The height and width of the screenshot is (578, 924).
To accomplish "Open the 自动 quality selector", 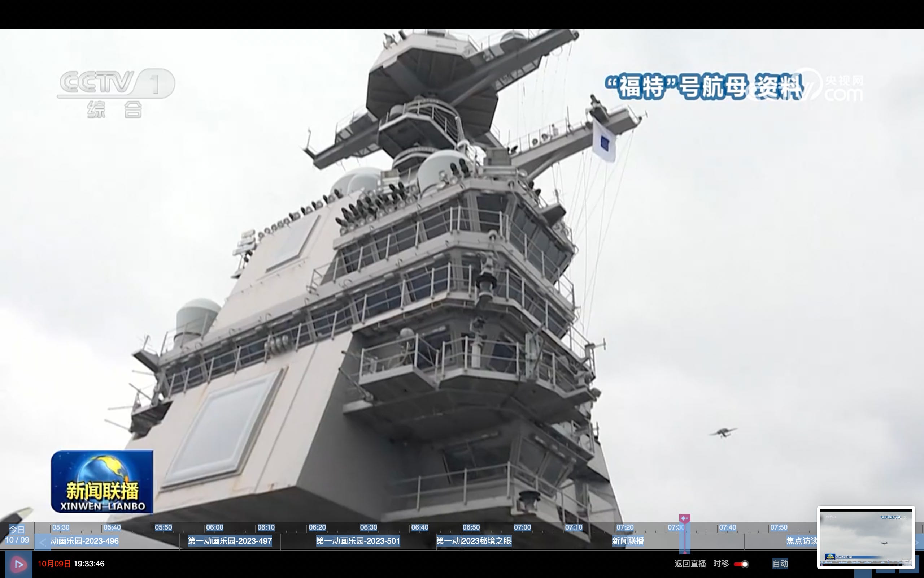I will pyautogui.click(x=780, y=564).
